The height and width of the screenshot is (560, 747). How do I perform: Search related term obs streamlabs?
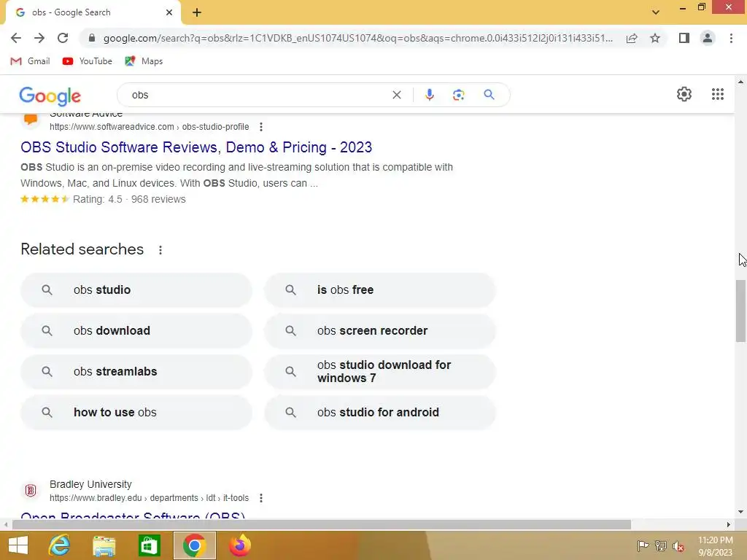(136, 371)
